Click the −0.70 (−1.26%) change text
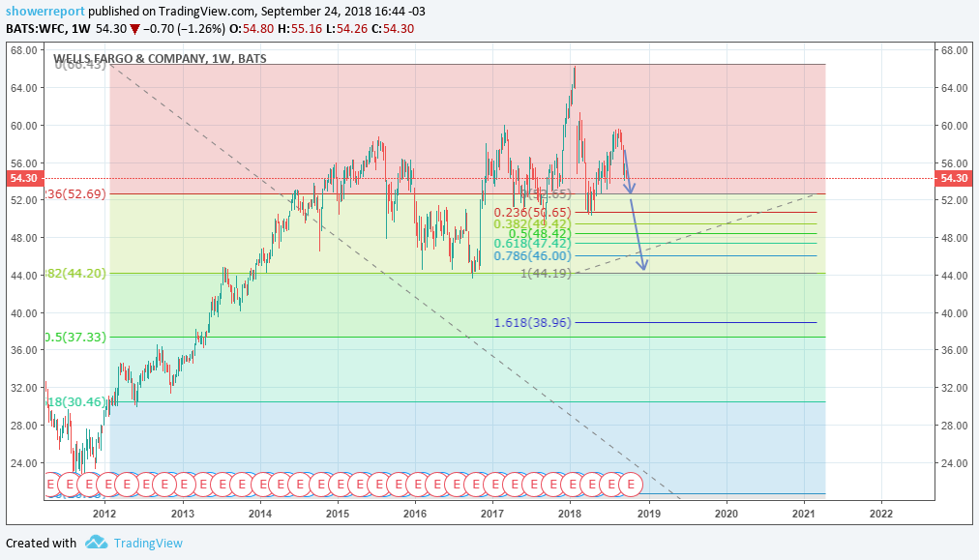 click(184, 29)
